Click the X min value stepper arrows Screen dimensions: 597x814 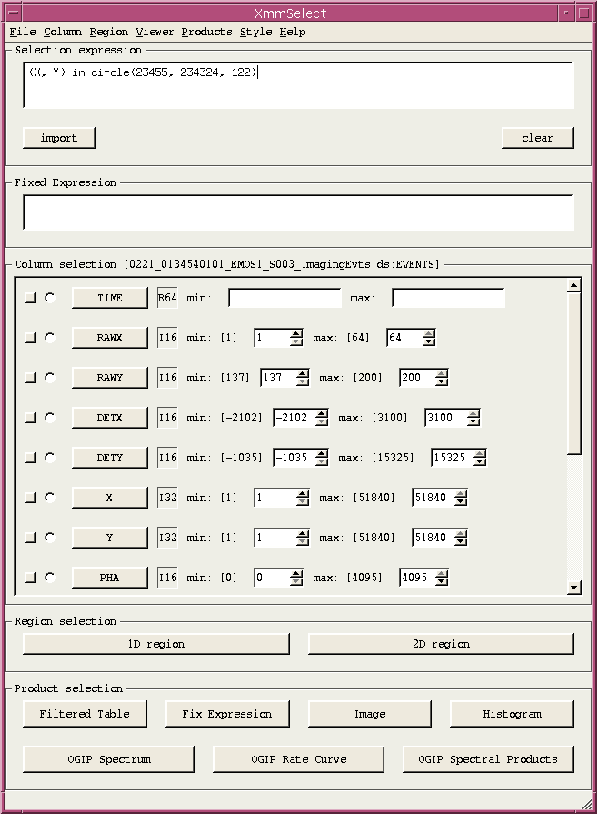click(303, 498)
